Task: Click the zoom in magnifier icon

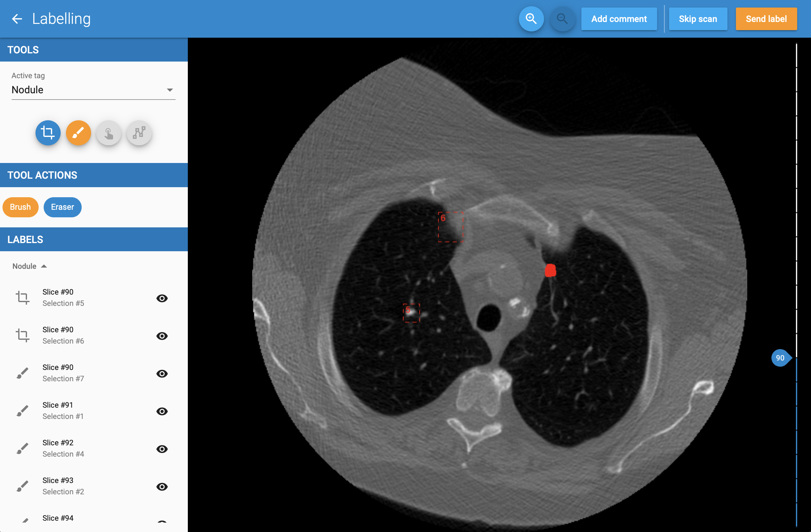Action: tap(531, 19)
